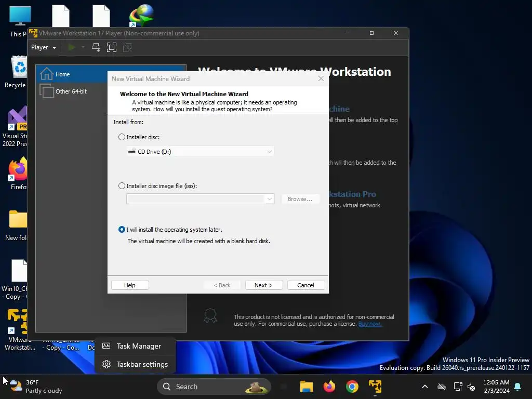Click the network display tray icon
The height and width of the screenshot is (399, 532).
pyautogui.click(x=458, y=387)
